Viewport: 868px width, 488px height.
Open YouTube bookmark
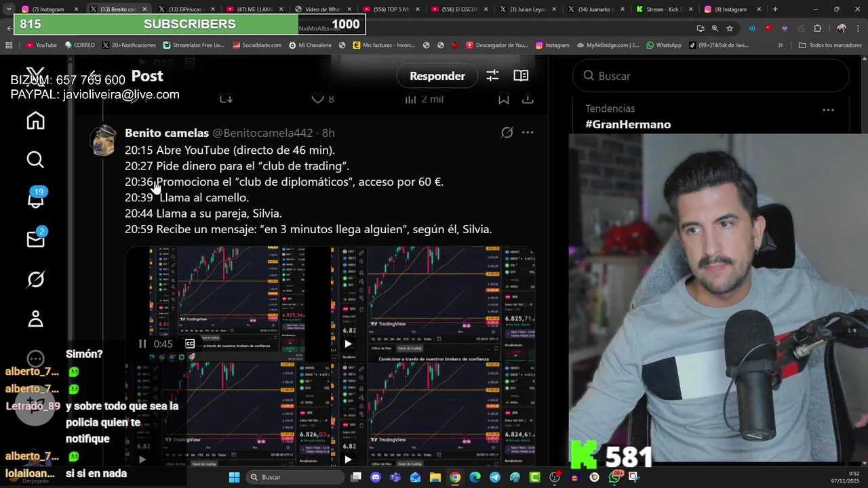click(41, 45)
